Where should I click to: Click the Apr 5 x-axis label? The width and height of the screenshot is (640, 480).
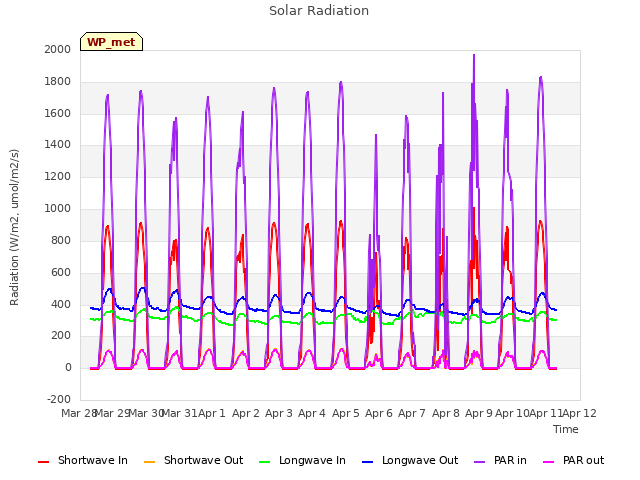tap(346, 413)
